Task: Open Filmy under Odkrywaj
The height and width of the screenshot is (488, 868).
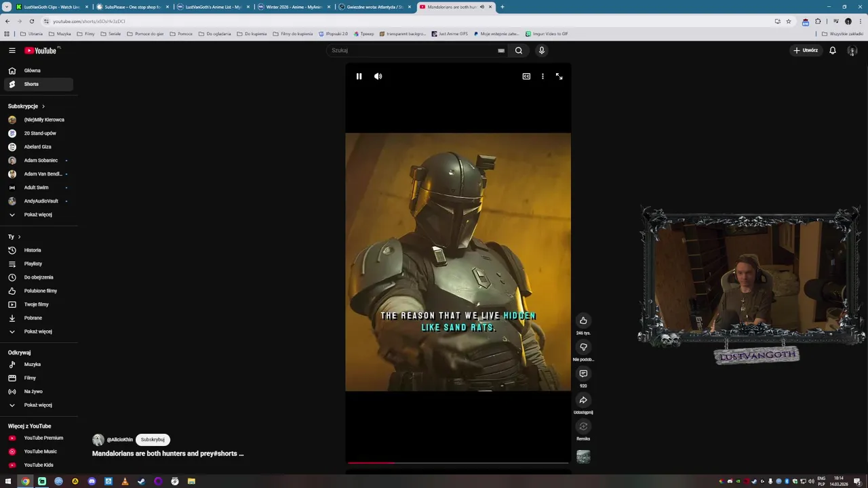Action: click(x=38, y=378)
